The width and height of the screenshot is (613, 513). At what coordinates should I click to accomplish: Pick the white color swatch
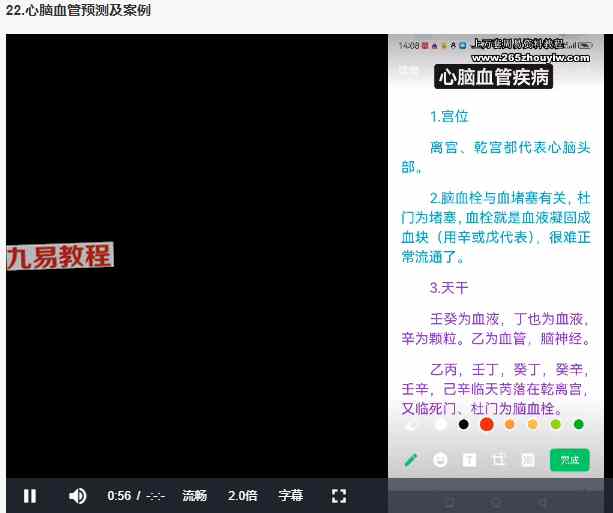pyautogui.click(x=441, y=425)
